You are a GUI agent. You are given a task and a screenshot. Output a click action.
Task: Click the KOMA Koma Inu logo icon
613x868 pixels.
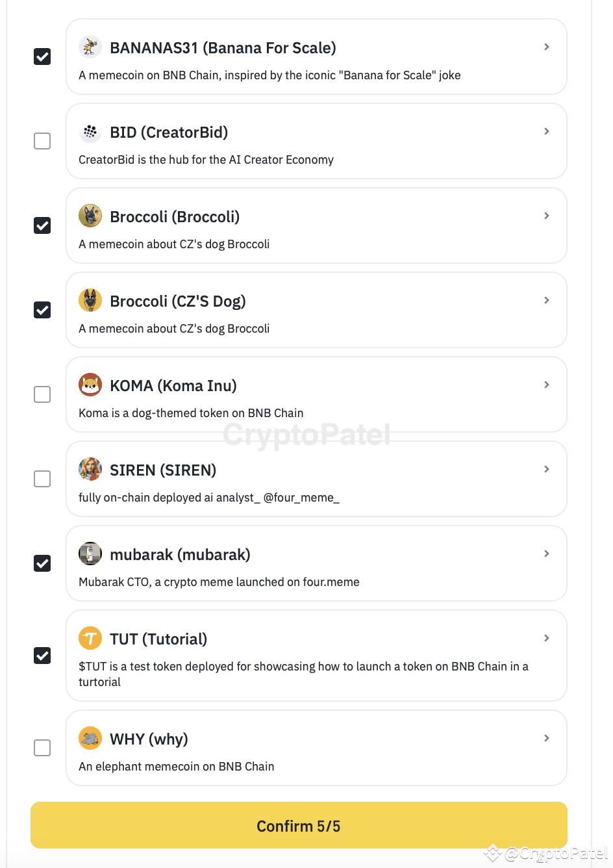click(x=90, y=385)
